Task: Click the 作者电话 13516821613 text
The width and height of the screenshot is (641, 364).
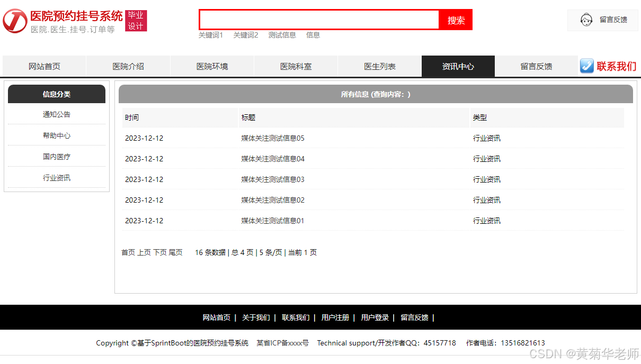Action: pos(505,343)
